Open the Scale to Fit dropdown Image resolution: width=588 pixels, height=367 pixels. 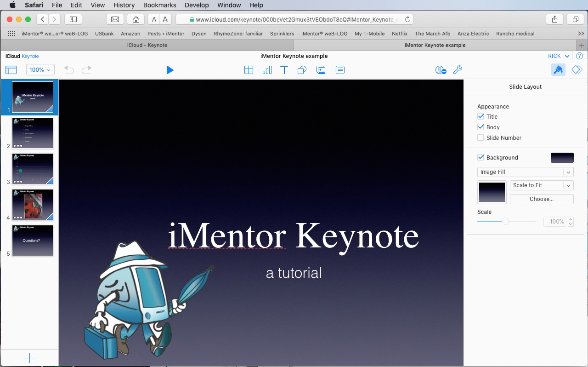click(542, 185)
